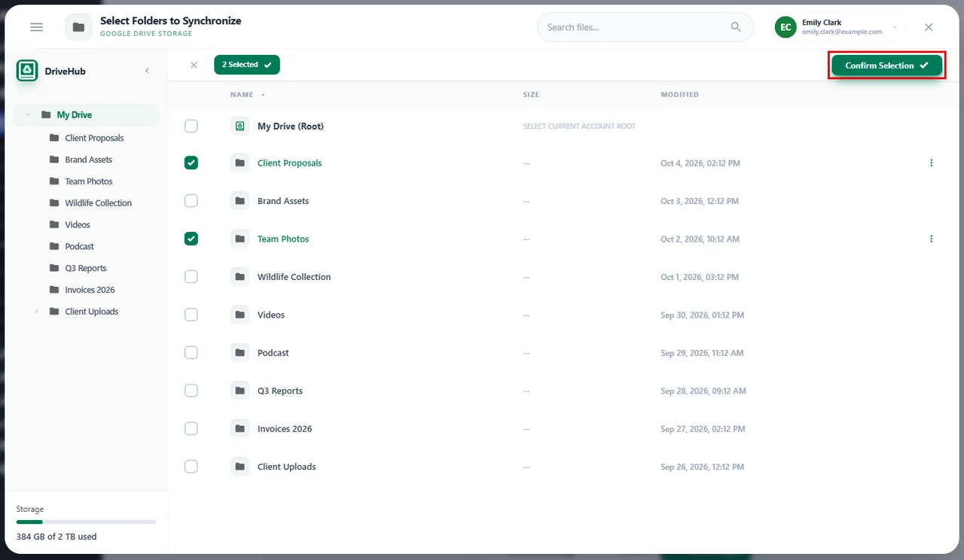Image resolution: width=964 pixels, height=560 pixels.
Task: Check the My Drive (Root) checkbox
Action: point(191,126)
